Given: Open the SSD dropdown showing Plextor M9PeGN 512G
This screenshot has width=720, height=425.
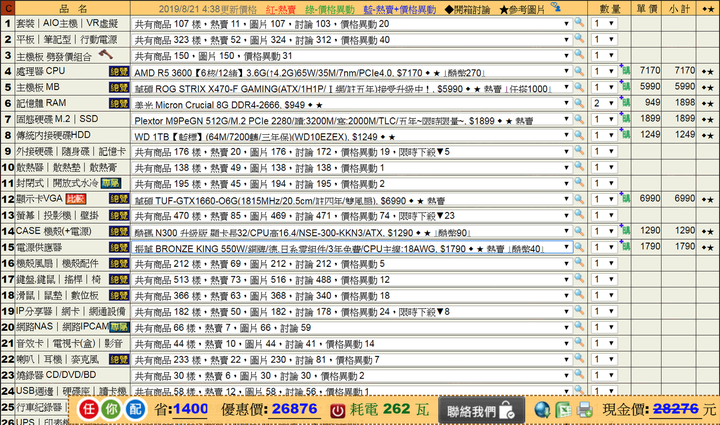Looking at the screenshot, I should (x=352, y=120).
